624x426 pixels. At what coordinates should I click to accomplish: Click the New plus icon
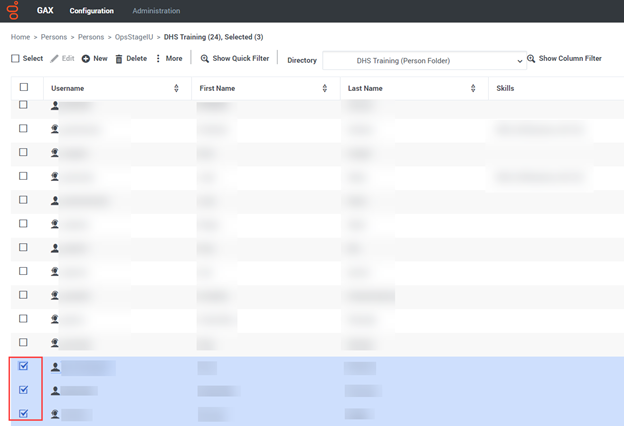(86, 59)
